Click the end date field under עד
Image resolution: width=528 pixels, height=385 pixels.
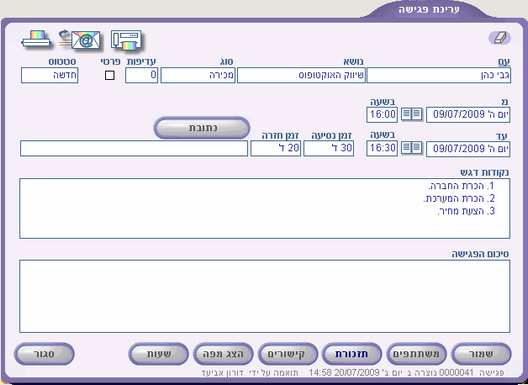tap(468, 149)
